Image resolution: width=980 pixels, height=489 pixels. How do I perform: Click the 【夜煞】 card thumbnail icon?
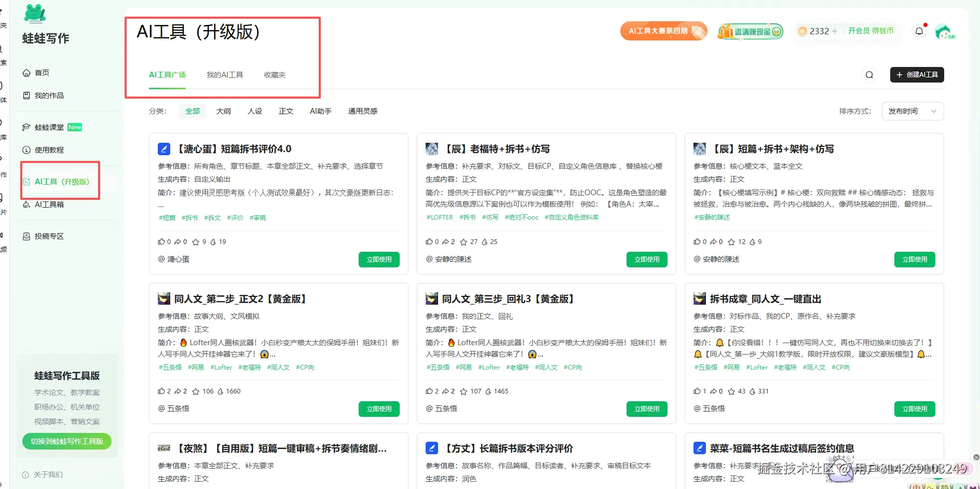pos(164,448)
